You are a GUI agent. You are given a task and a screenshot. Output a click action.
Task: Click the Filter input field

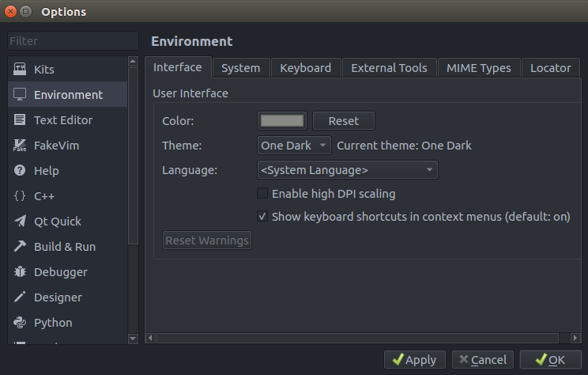point(73,41)
